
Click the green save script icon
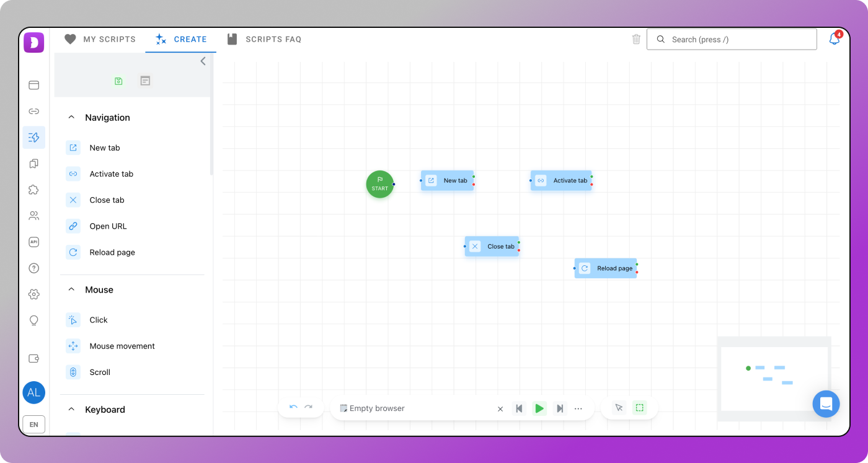coord(118,81)
